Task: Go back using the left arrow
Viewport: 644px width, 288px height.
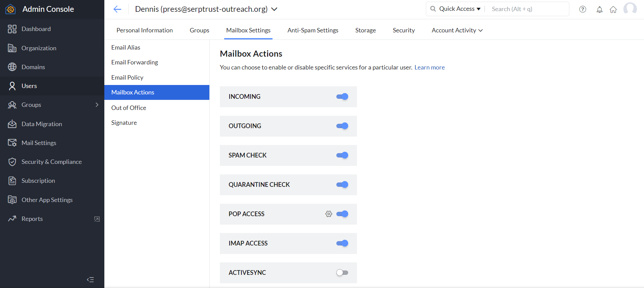Action: coord(117,9)
